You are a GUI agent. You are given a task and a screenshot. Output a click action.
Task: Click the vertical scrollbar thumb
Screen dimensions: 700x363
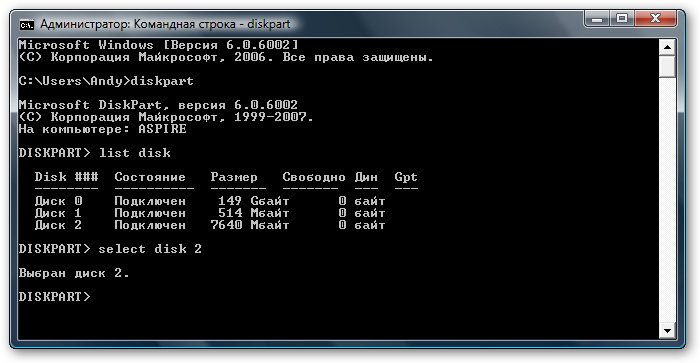tap(667, 66)
